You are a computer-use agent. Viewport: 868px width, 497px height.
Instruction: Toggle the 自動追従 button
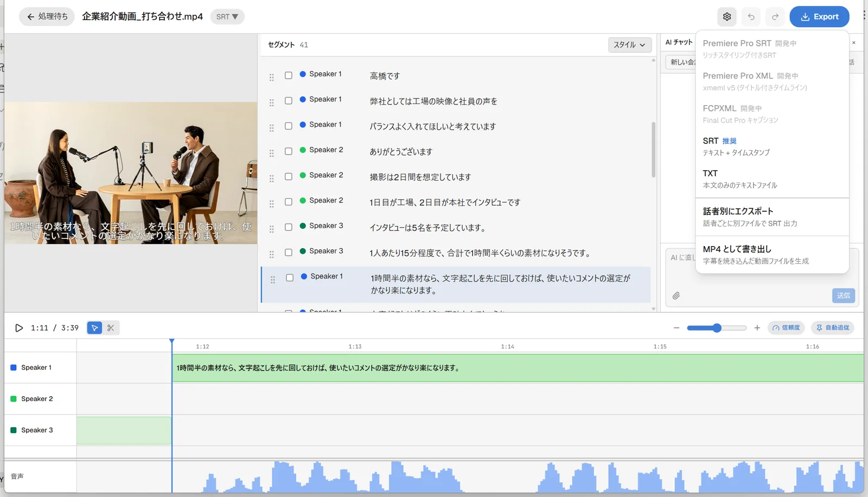[x=833, y=328]
